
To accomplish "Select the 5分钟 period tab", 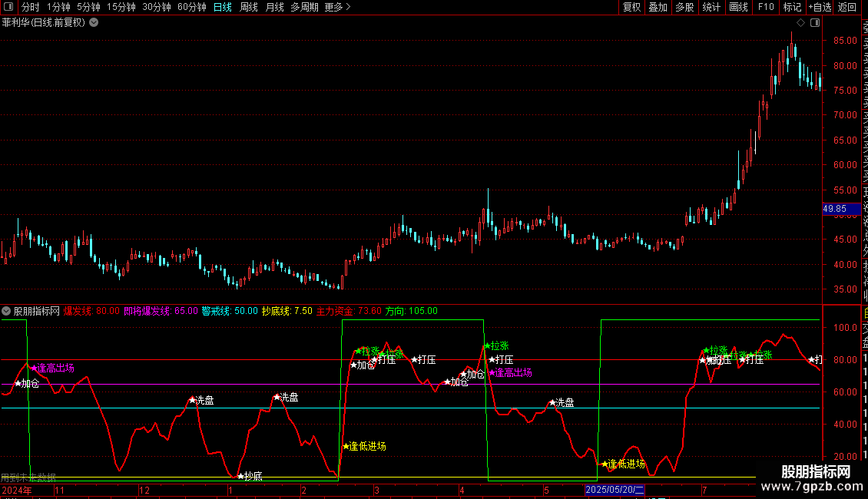I will click(88, 7).
